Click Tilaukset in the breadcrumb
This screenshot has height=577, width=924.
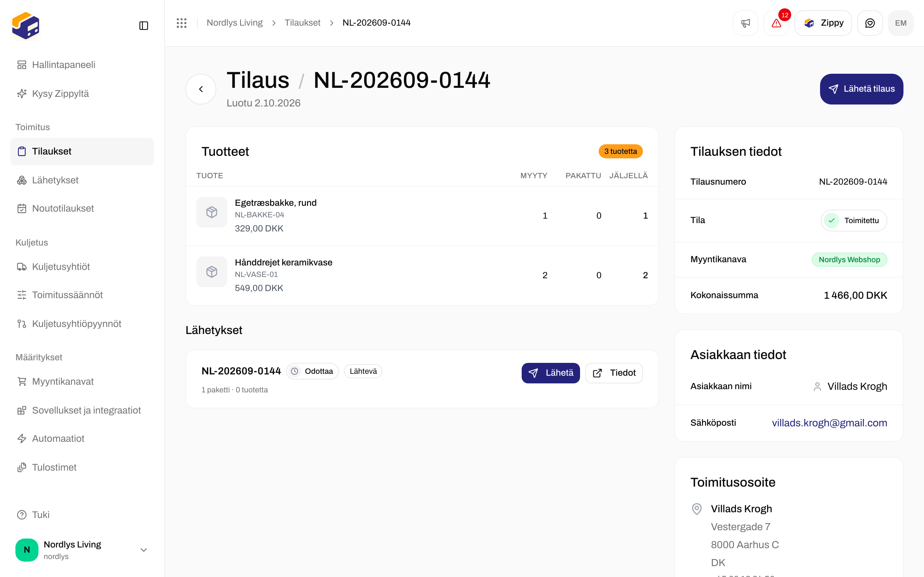pyautogui.click(x=303, y=23)
